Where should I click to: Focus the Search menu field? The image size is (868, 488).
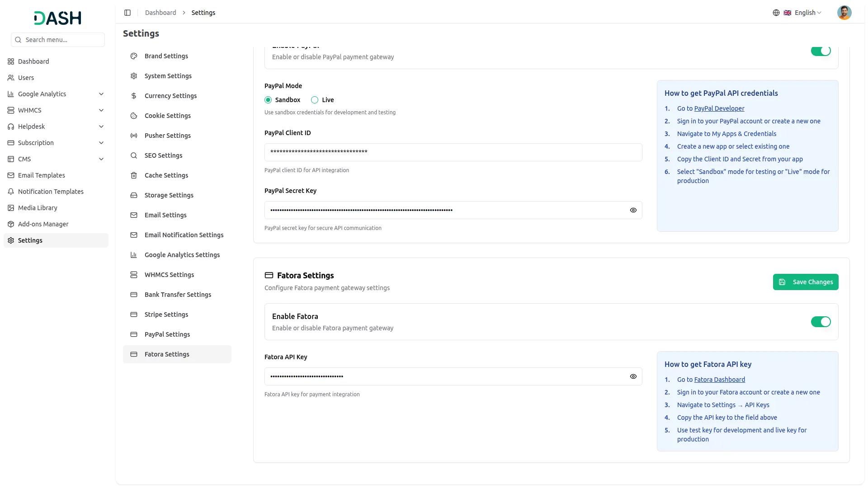[x=58, y=40]
